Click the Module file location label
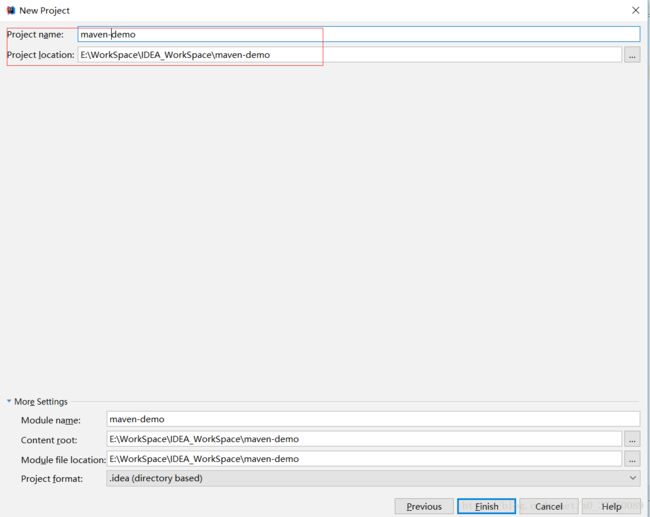The height and width of the screenshot is (517, 650). pyautogui.click(x=63, y=460)
